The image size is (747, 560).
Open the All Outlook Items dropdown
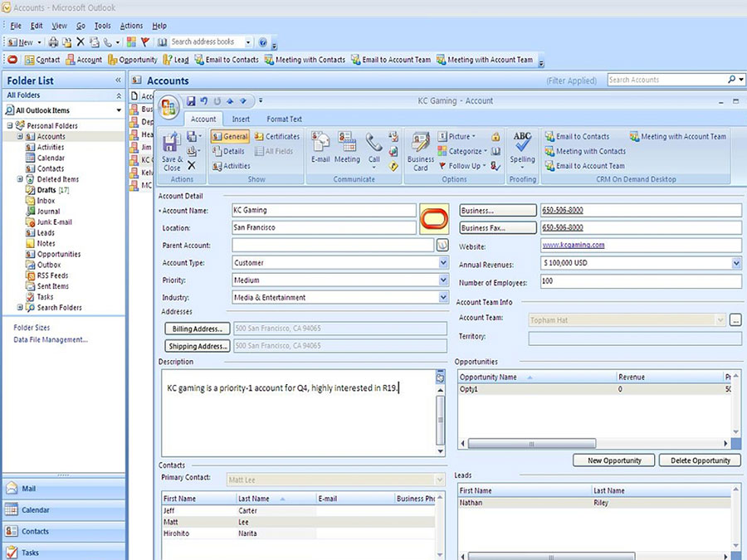pyautogui.click(x=119, y=110)
